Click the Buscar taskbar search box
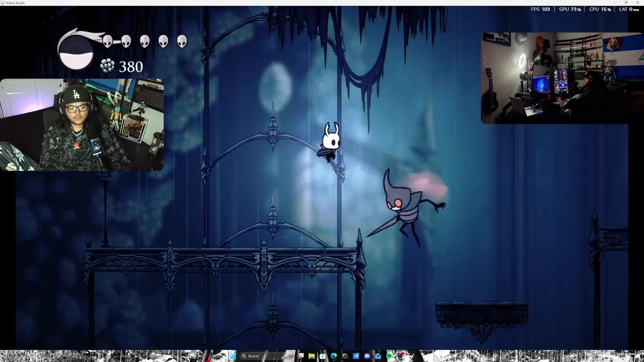This screenshot has width=644, height=362. 267,356
